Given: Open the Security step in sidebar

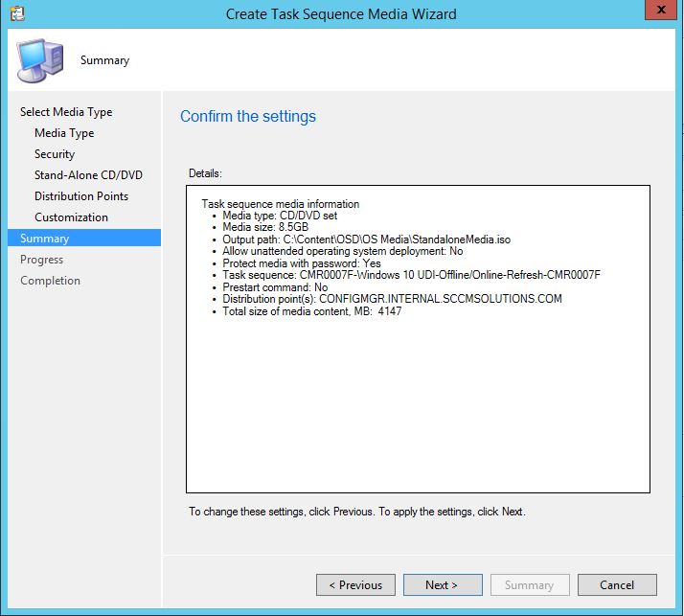Looking at the screenshot, I should tap(55, 154).
